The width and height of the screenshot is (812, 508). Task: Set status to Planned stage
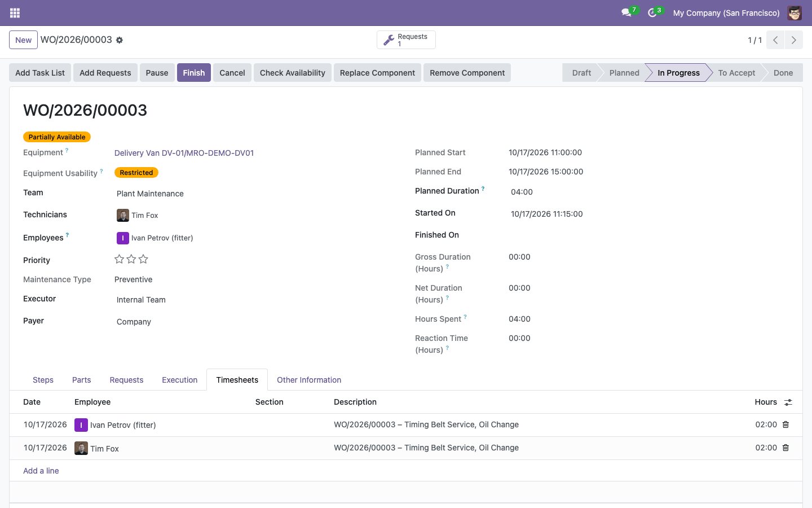(624, 73)
